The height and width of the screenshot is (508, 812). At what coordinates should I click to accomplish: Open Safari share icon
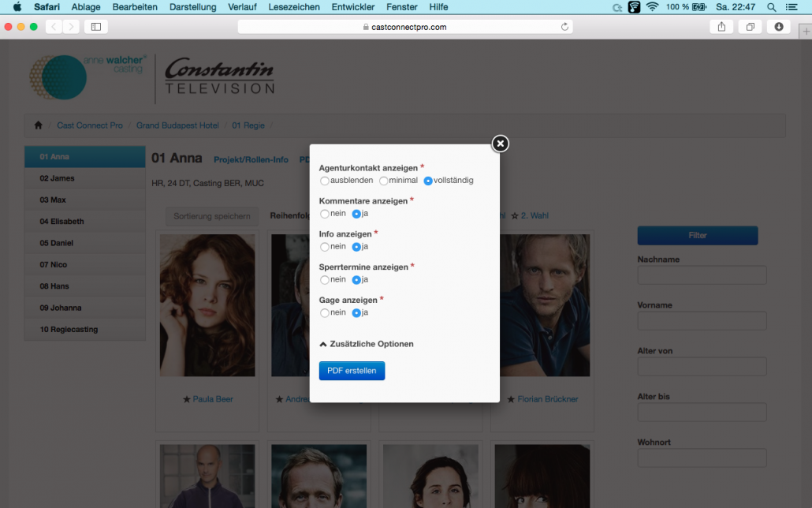(x=721, y=27)
